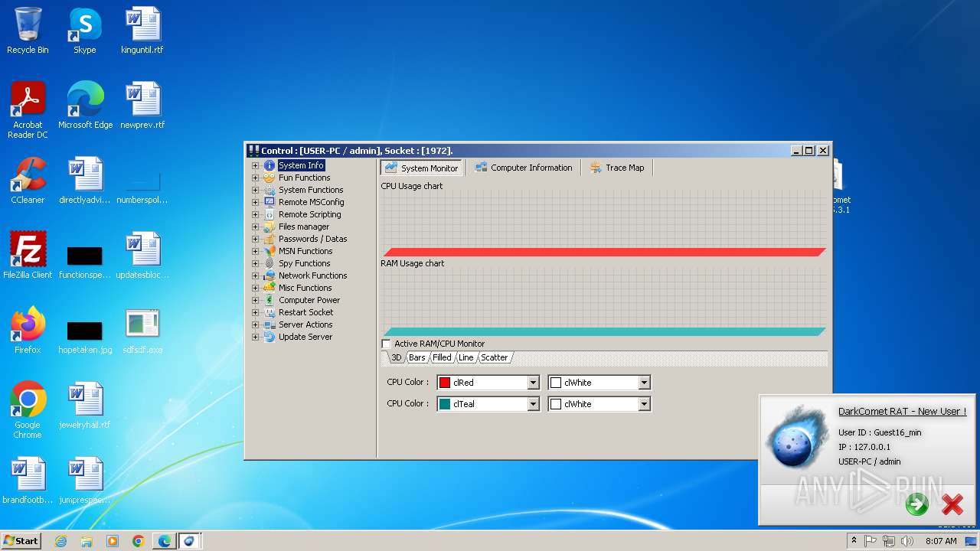Click the RAM Usage chart area
This screenshot has height=551, width=980.
click(604, 302)
